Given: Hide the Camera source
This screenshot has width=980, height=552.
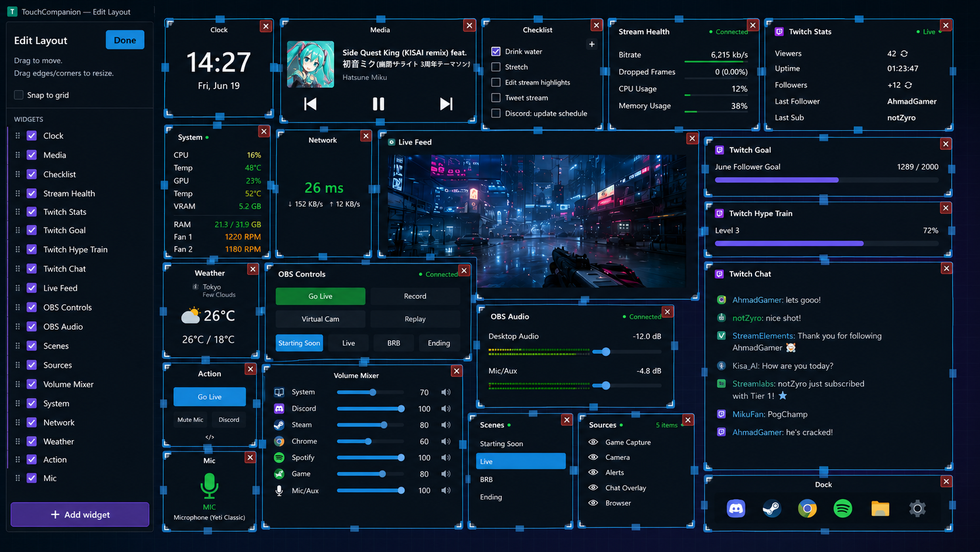Looking at the screenshot, I should (593, 458).
